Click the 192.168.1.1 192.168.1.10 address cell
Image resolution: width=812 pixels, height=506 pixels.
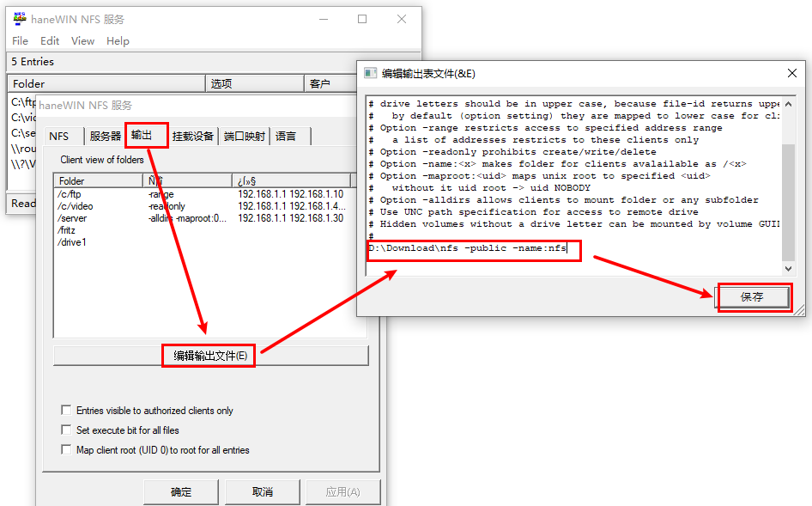[x=290, y=194]
